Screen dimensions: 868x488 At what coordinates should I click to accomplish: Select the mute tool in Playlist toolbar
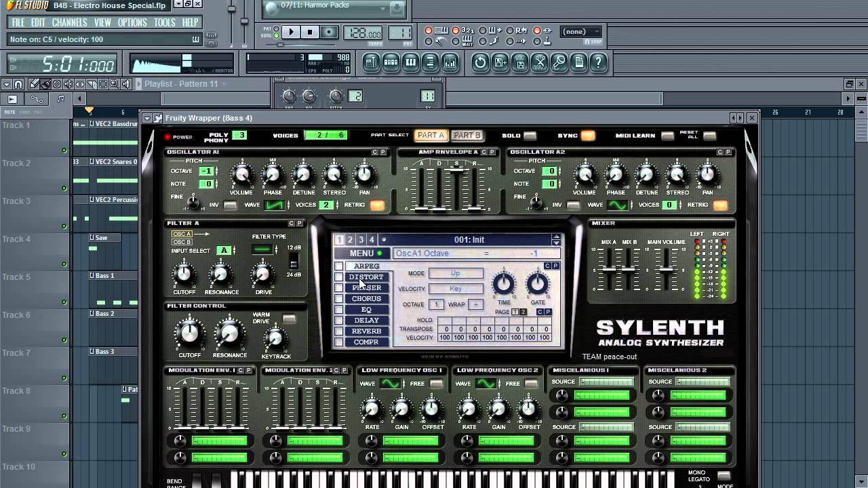(68, 84)
